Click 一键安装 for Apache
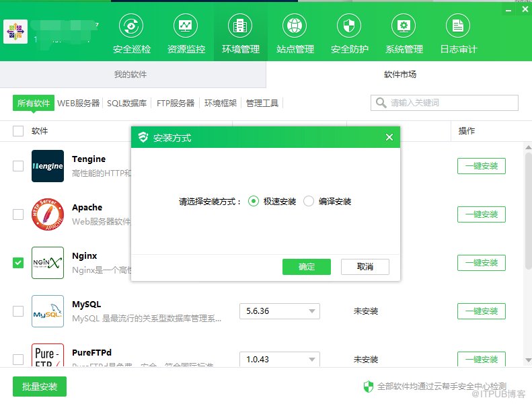The width and height of the screenshot is (532, 404). (482, 214)
